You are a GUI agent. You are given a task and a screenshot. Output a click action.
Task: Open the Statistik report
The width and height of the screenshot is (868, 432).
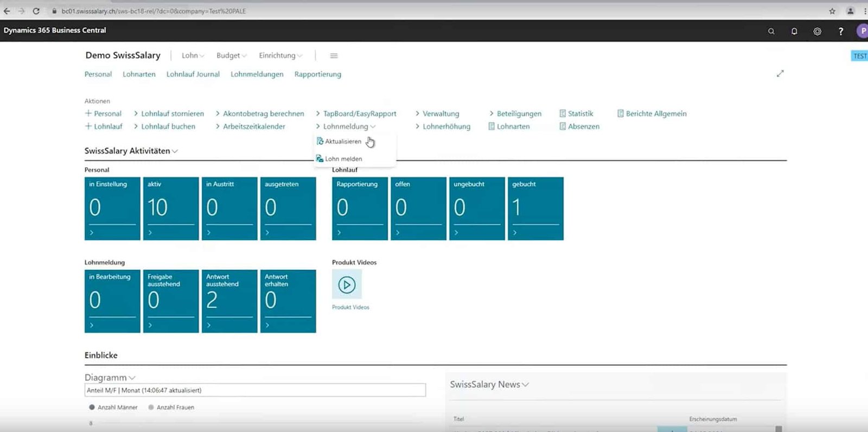[x=576, y=113]
